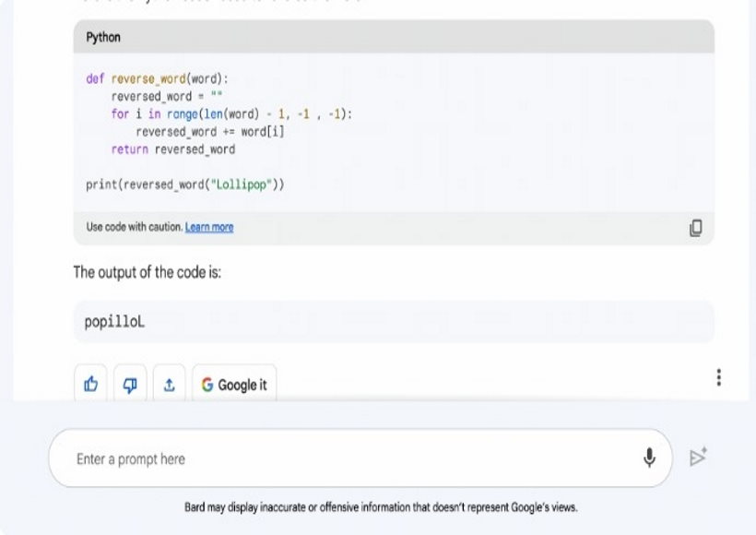Click the thumbs down icon
Viewport: 756px width, 535px height.
click(x=130, y=385)
